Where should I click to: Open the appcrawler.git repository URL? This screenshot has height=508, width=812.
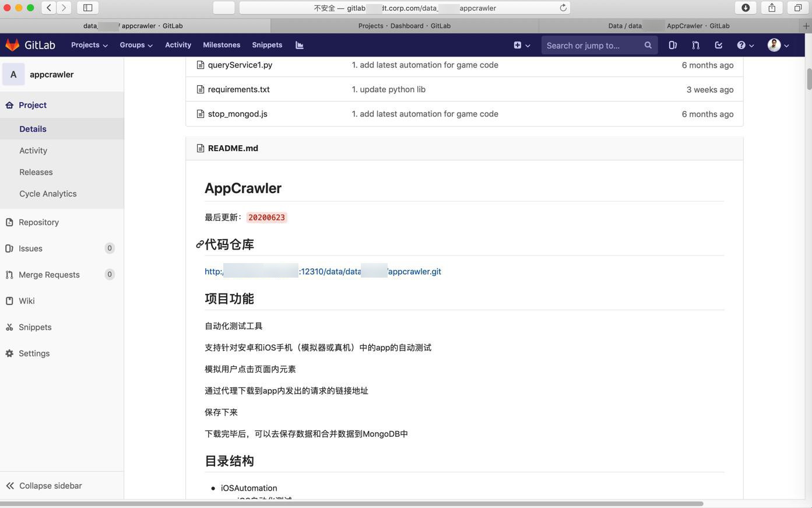[x=323, y=271]
